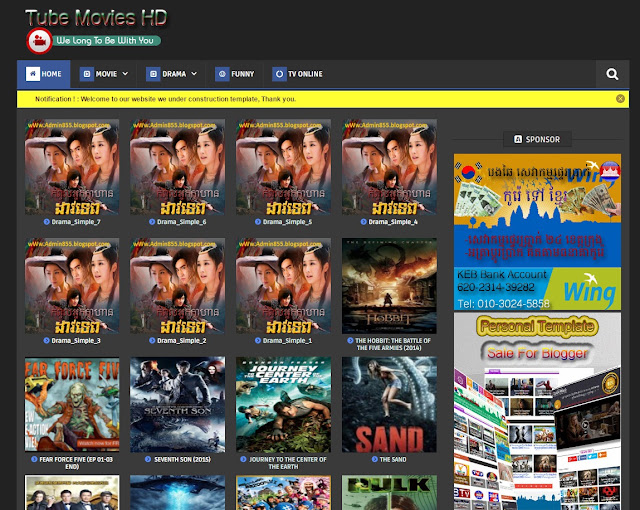This screenshot has width=640, height=510.
Task: Click the Movie menu icon
Action: pos(87,74)
